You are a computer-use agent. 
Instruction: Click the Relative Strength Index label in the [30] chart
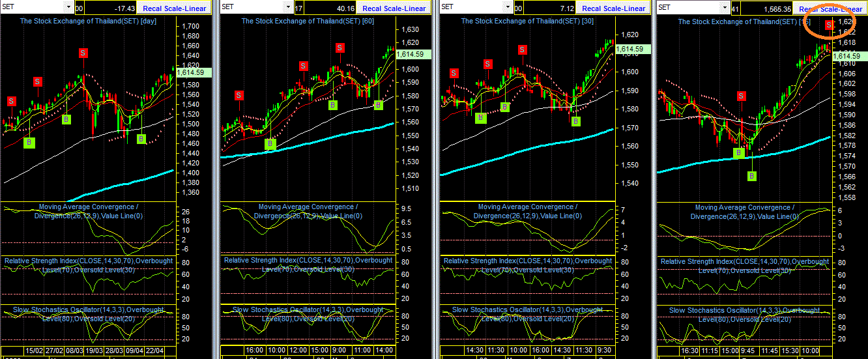point(527,265)
